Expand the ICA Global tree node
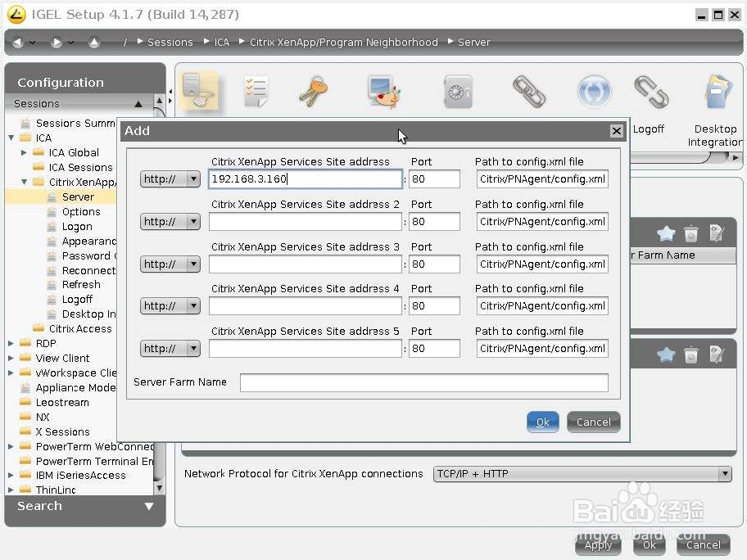The image size is (747, 560). tap(24, 153)
